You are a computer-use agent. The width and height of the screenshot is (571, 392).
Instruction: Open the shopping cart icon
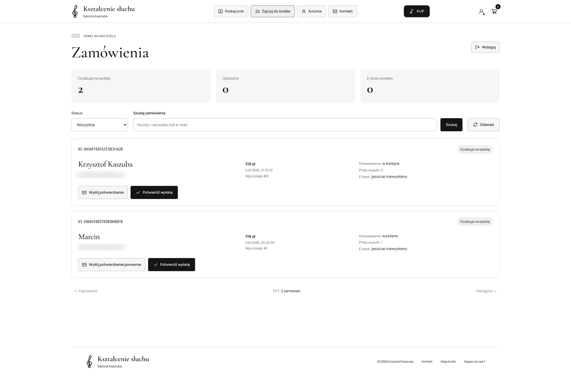[494, 11]
